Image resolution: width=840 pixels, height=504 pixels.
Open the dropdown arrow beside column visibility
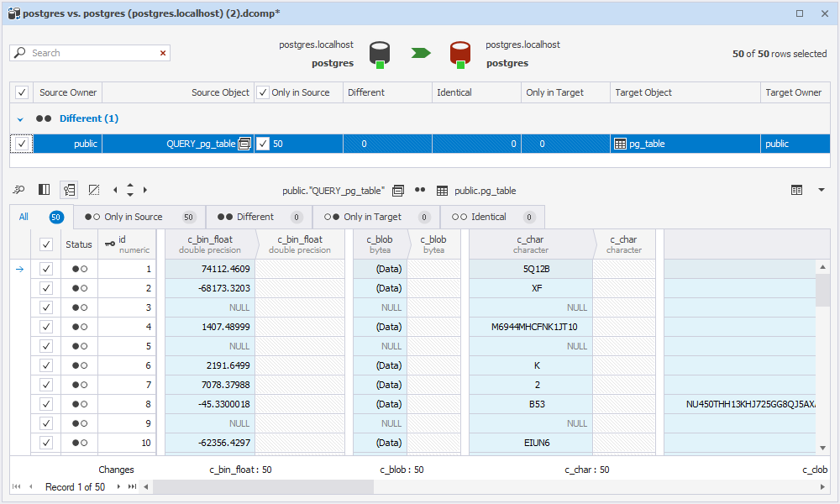click(822, 190)
